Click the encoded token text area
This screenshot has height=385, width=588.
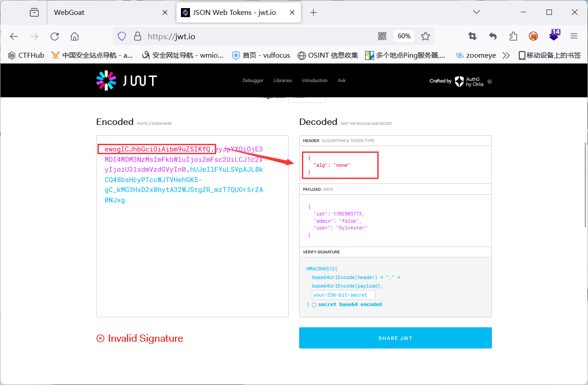[x=192, y=226]
